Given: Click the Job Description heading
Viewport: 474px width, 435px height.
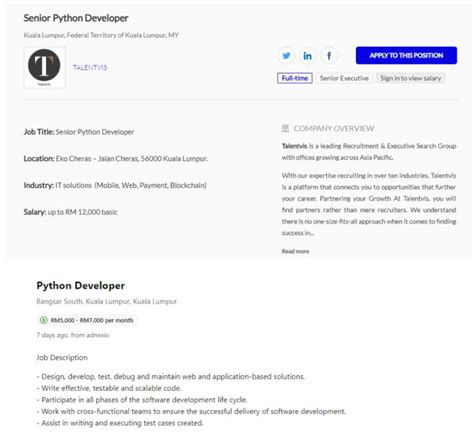Looking at the screenshot, I should pyautogui.click(x=62, y=357).
